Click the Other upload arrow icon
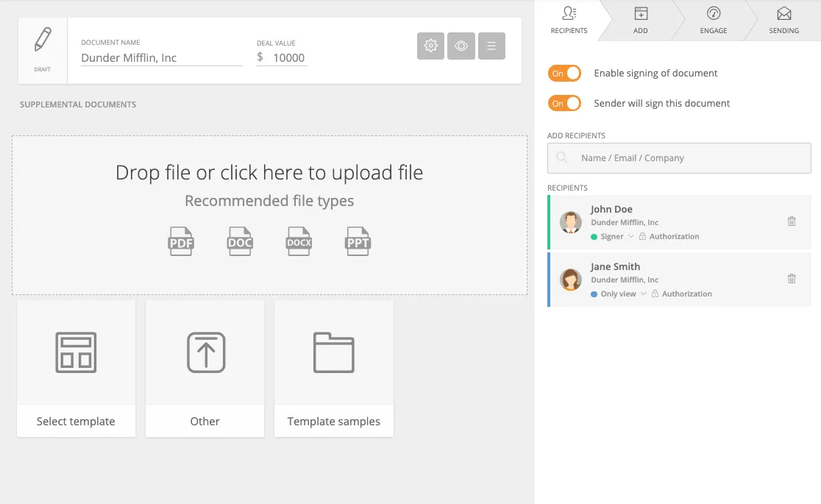Image resolution: width=821 pixels, height=504 pixels. [x=206, y=352]
